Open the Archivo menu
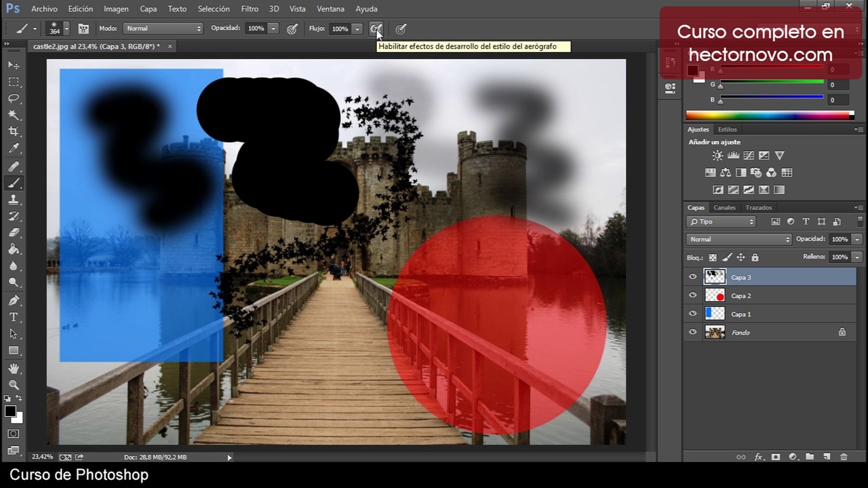This screenshot has height=488, width=868. [44, 9]
